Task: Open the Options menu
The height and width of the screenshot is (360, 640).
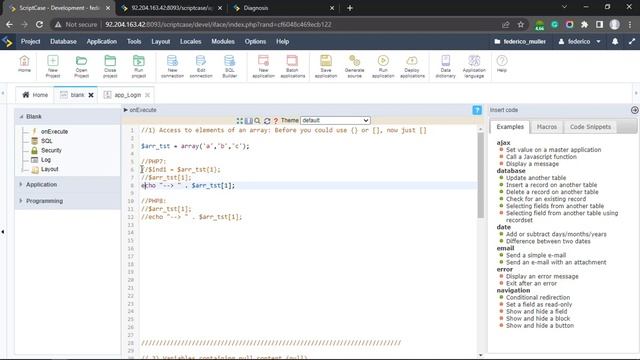Action: click(x=255, y=41)
